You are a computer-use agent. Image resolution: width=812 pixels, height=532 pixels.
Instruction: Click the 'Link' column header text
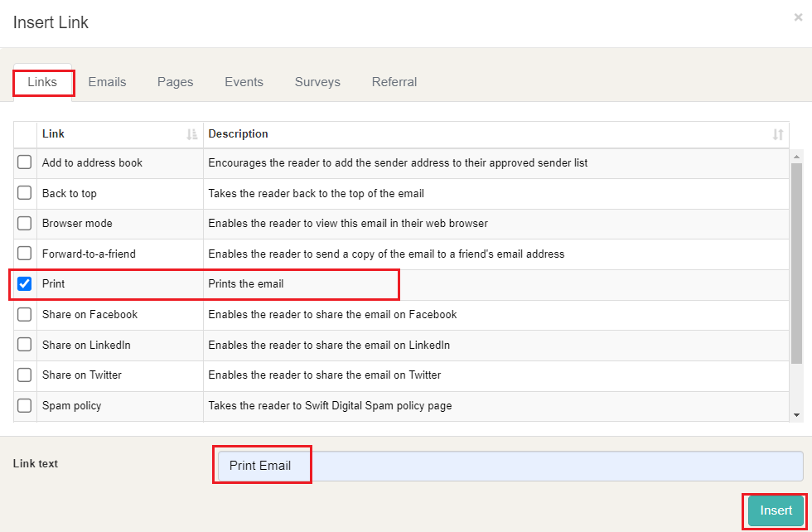click(53, 133)
